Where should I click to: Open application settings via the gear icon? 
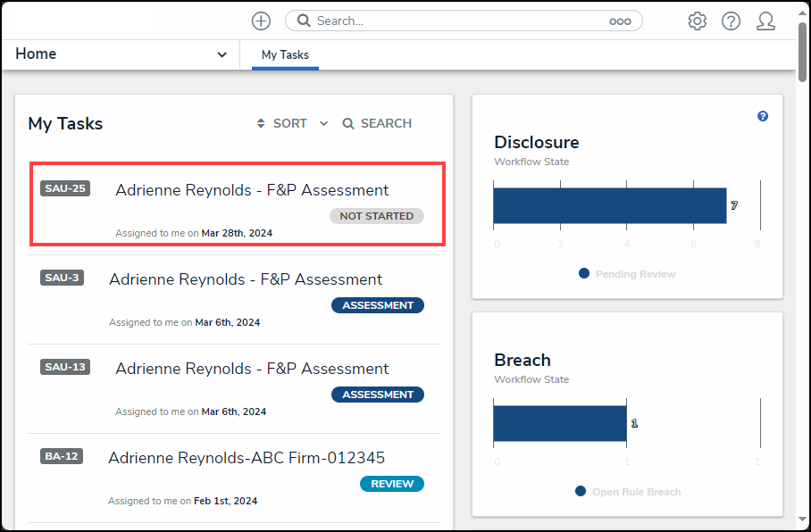698,21
